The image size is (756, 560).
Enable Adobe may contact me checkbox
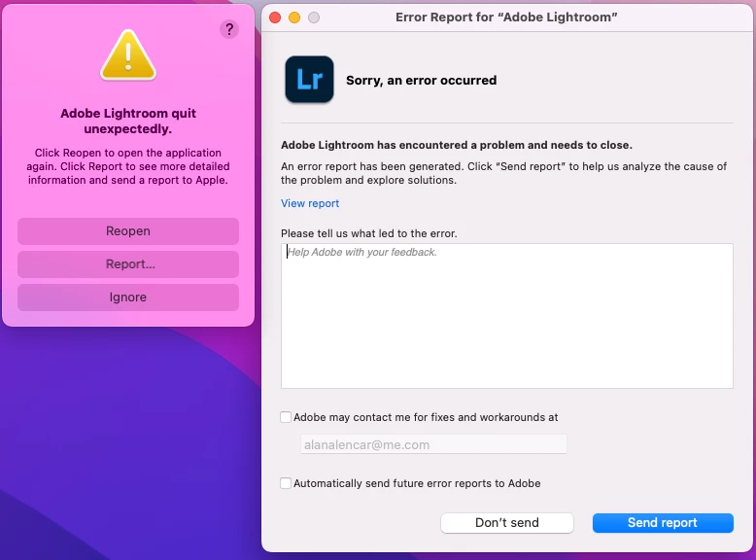click(286, 417)
